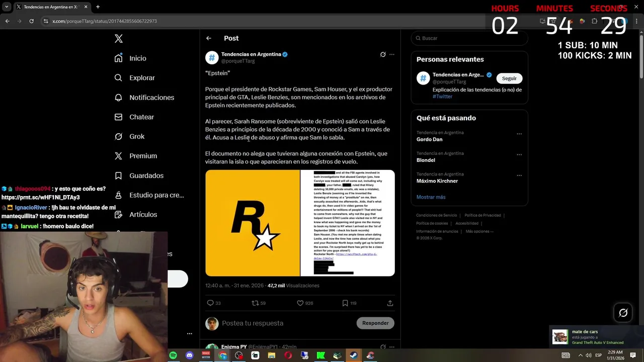Open Steam from the taskbar
Screen dimensions: 644x362
point(354,355)
